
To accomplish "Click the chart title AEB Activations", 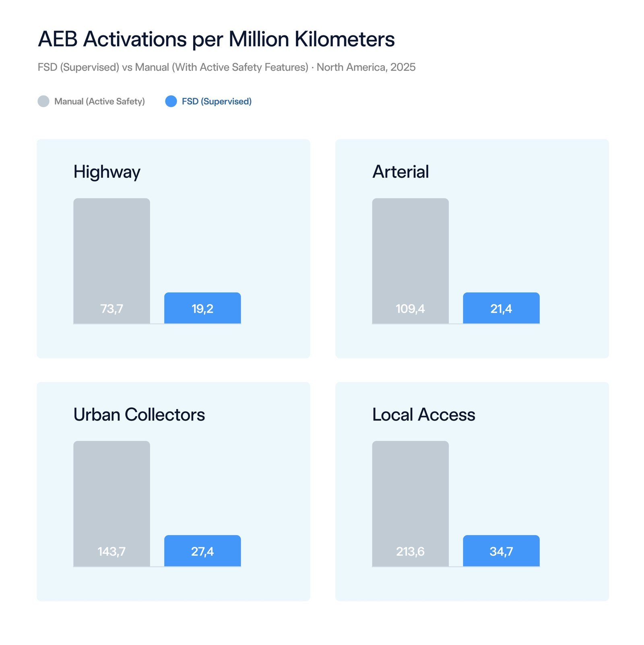I will point(216,39).
